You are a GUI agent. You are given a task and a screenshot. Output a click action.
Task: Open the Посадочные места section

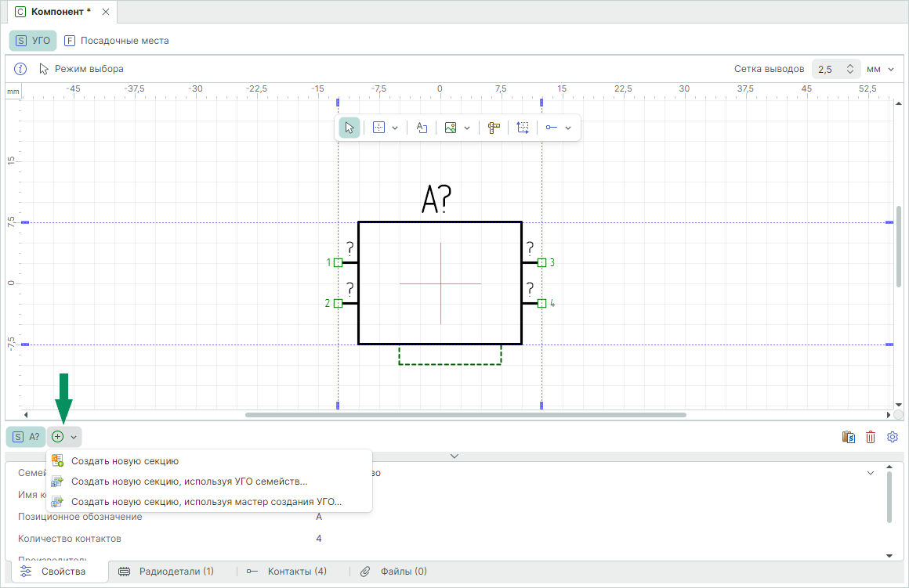[116, 41]
